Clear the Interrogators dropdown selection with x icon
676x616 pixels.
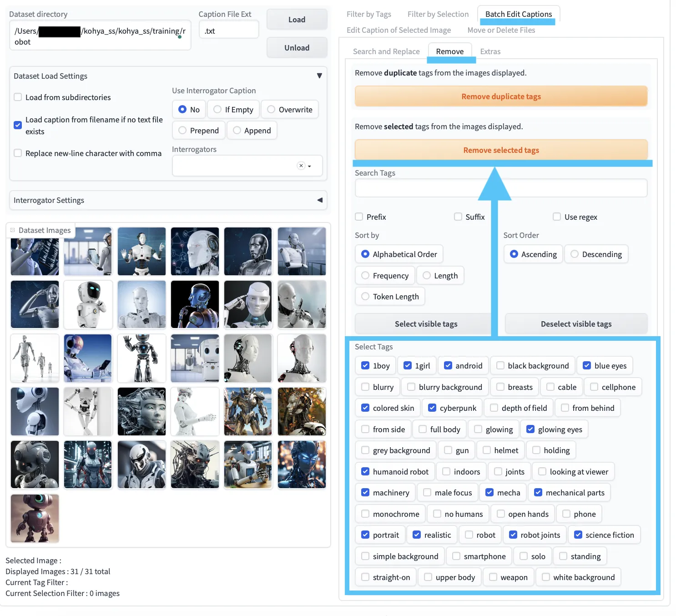(301, 166)
